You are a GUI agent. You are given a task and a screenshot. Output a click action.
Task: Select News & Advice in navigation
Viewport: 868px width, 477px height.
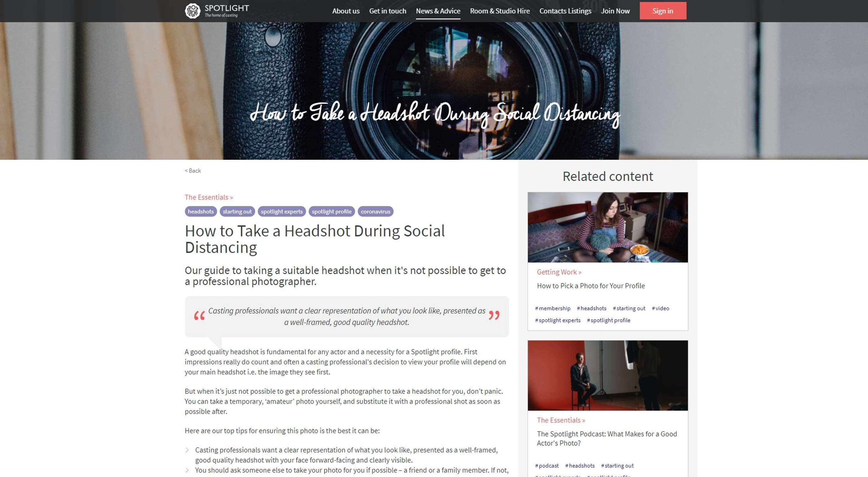(x=438, y=11)
